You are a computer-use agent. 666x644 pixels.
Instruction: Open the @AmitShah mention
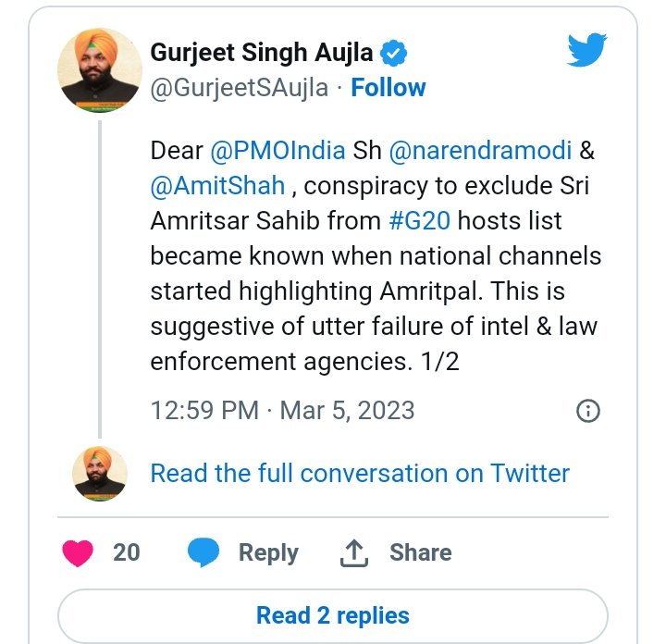click(217, 185)
